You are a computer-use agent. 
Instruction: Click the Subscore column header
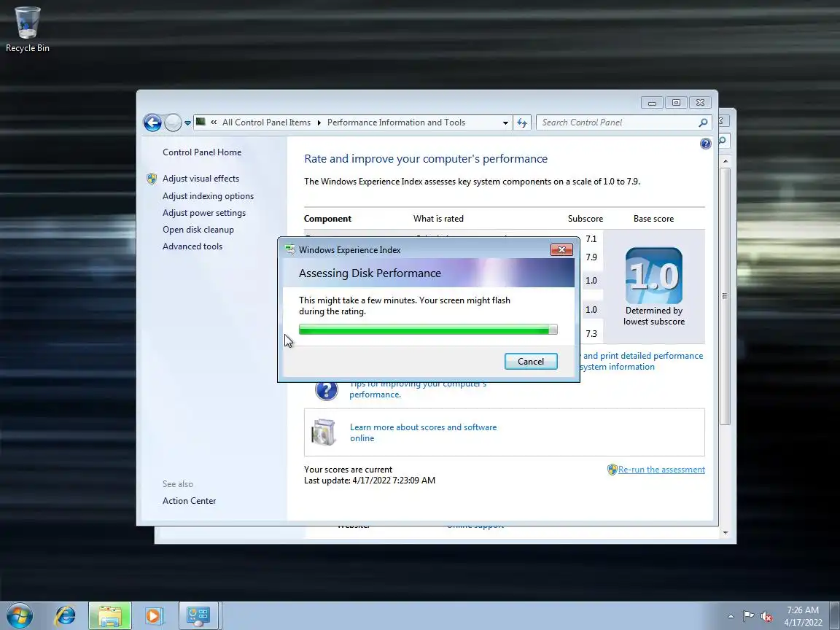[x=585, y=219]
